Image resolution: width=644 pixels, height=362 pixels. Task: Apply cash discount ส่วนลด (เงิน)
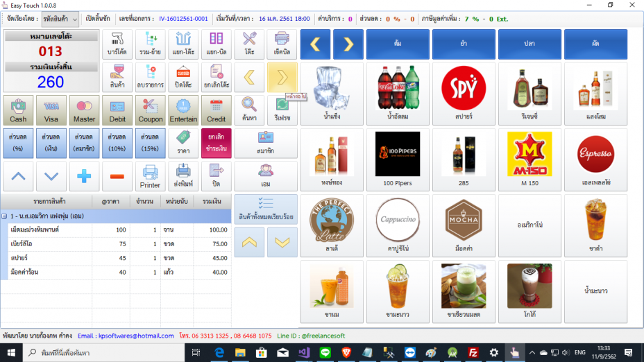point(51,144)
